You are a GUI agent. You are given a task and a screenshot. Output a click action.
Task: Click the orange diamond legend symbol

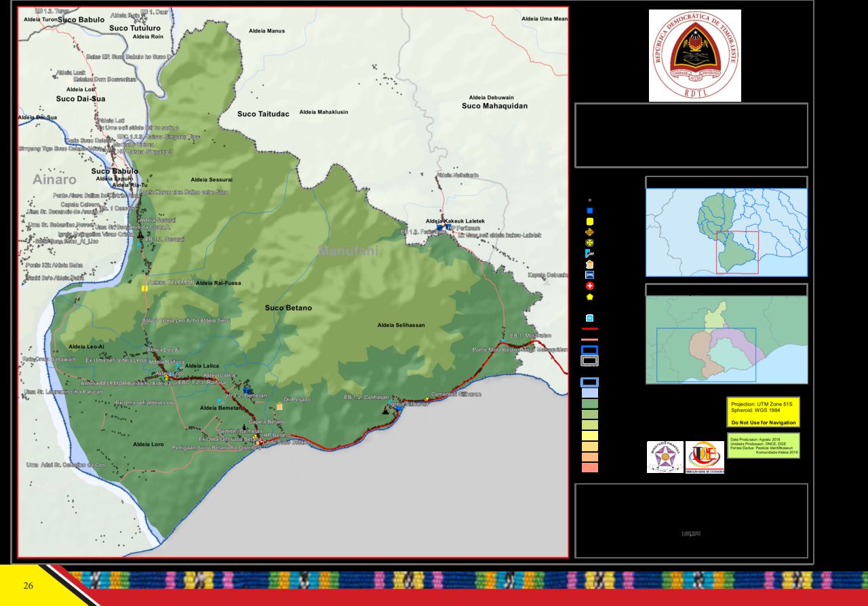coord(590,231)
